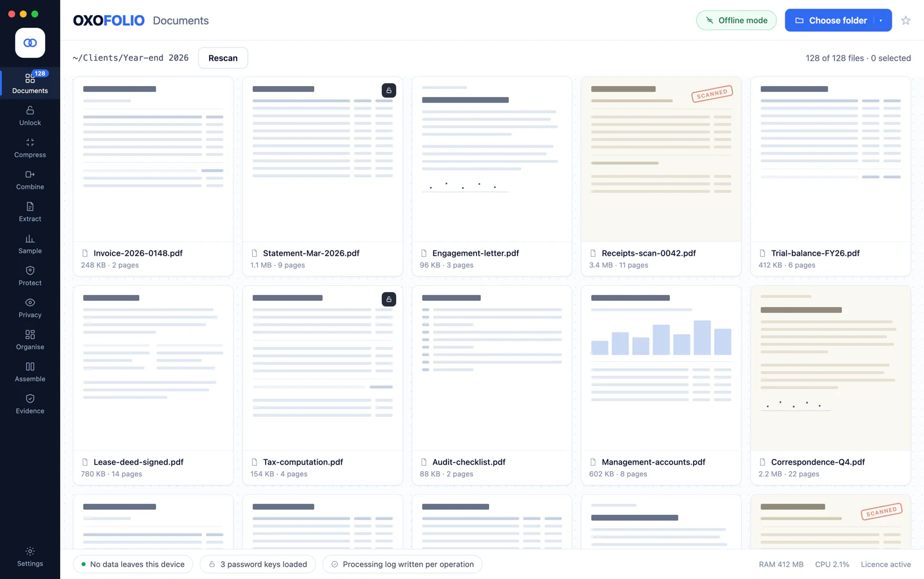Click the file icon beside Trial-balance-FY26.pdf
The height and width of the screenshot is (579, 924).
pos(762,253)
